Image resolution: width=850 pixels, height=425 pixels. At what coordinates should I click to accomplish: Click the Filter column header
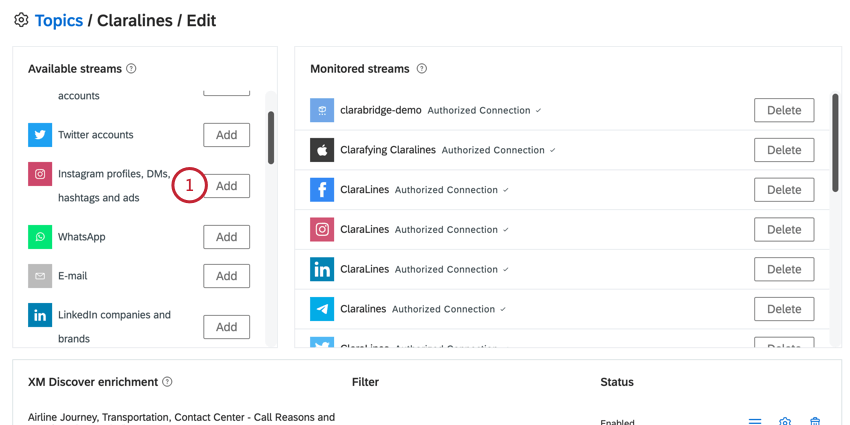click(x=365, y=382)
